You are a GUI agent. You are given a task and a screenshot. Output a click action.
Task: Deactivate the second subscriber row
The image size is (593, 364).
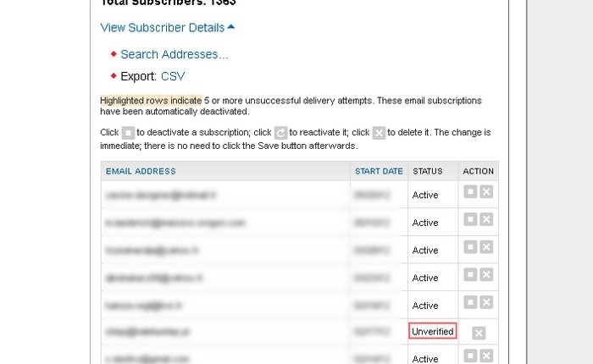click(x=471, y=220)
